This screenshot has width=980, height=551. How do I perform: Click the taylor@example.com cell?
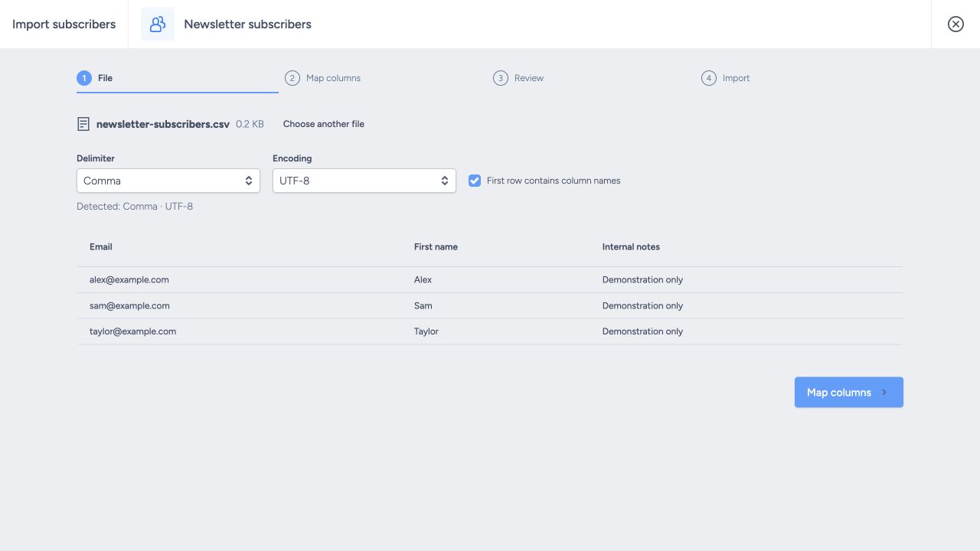(133, 332)
